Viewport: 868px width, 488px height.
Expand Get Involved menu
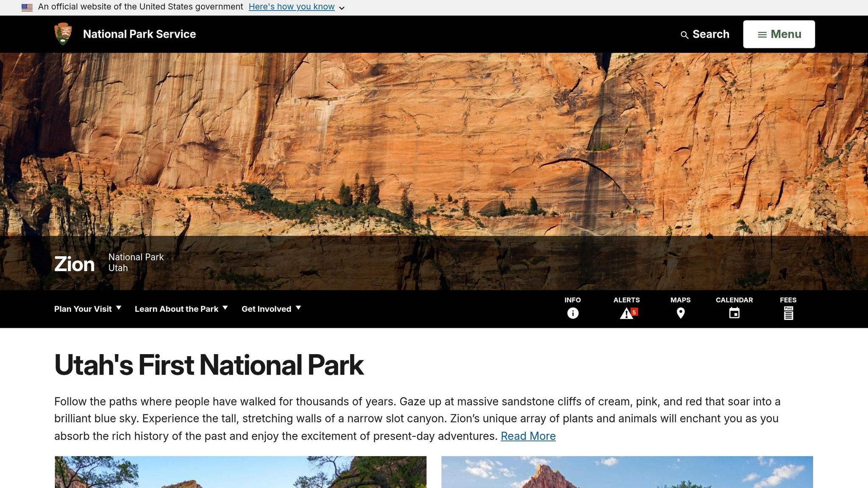271,309
